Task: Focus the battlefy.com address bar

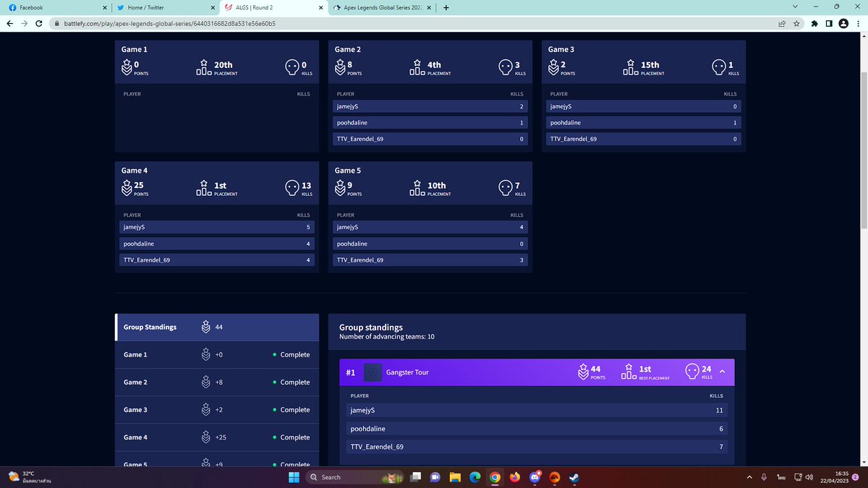Action: click(x=412, y=23)
